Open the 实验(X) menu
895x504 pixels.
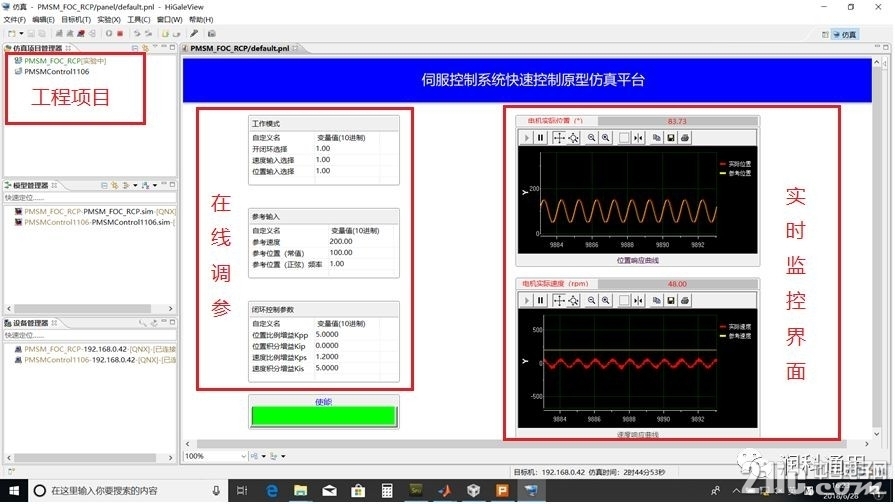coord(108,19)
